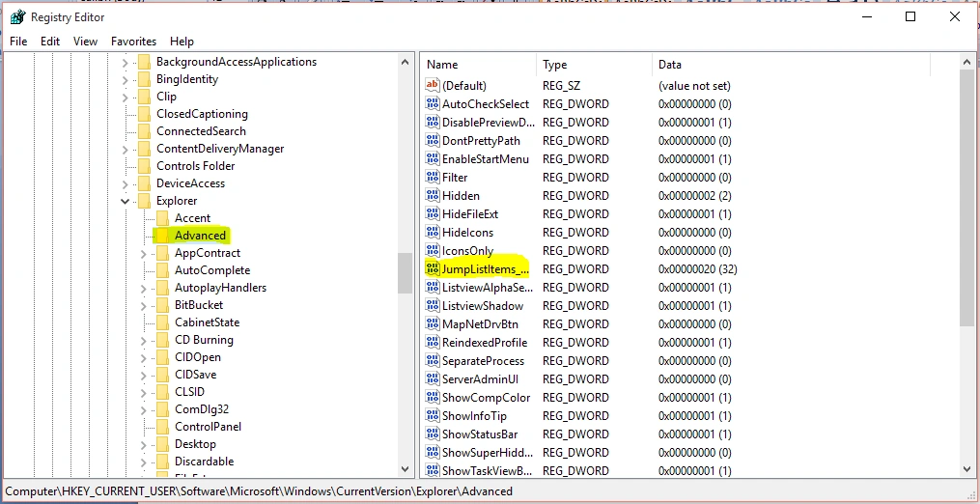980x504 pixels.
Task: Collapse the Explorer key
Action: point(125,201)
